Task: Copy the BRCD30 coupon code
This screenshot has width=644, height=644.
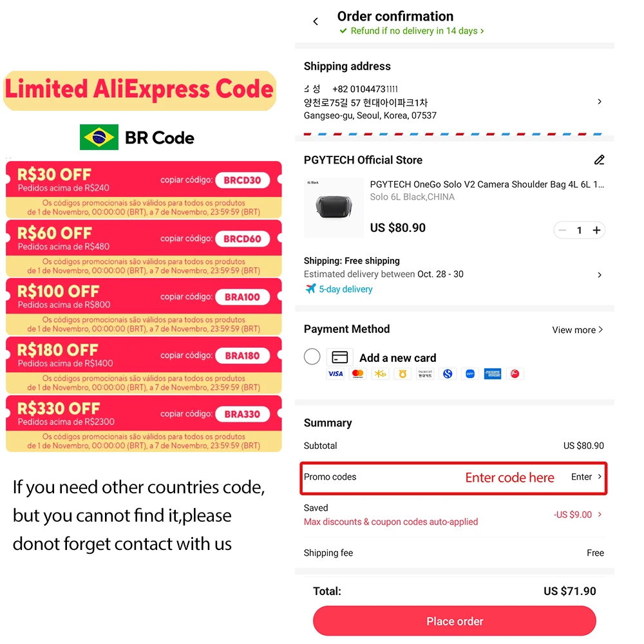Action: [x=242, y=180]
